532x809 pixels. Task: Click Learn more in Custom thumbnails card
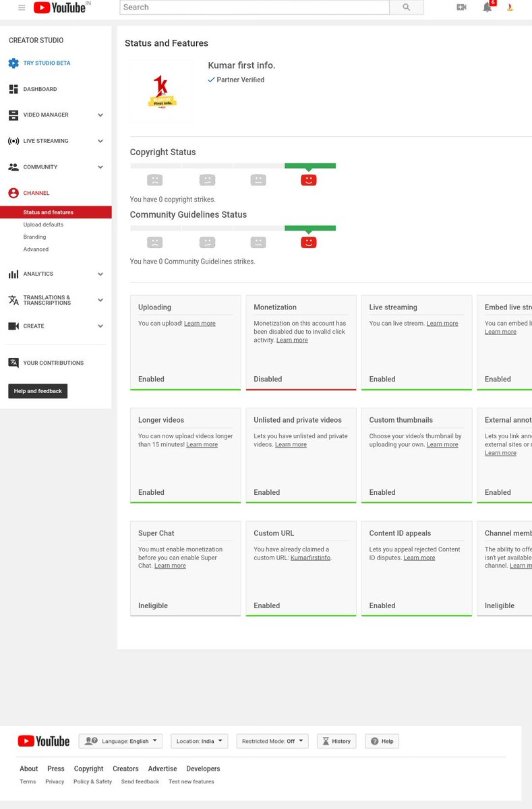[442, 445]
